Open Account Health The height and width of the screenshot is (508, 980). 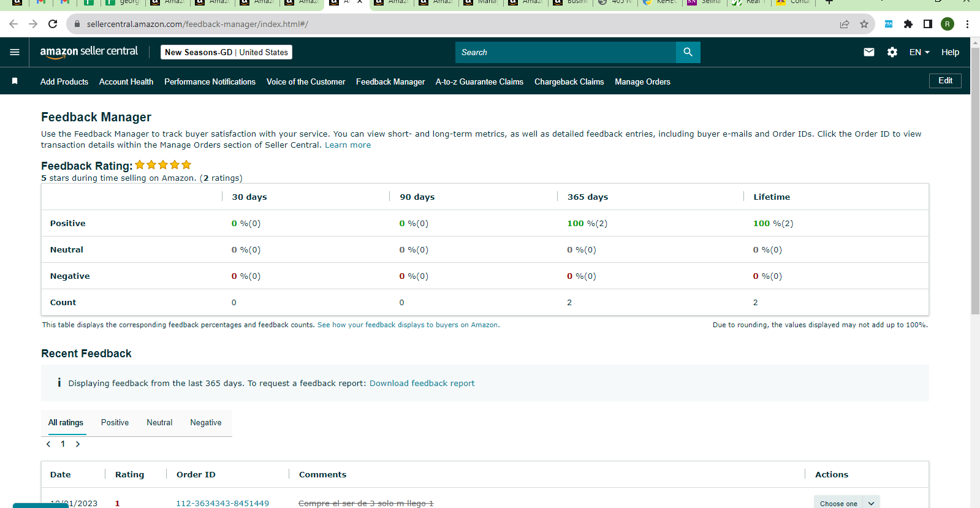coord(126,82)
